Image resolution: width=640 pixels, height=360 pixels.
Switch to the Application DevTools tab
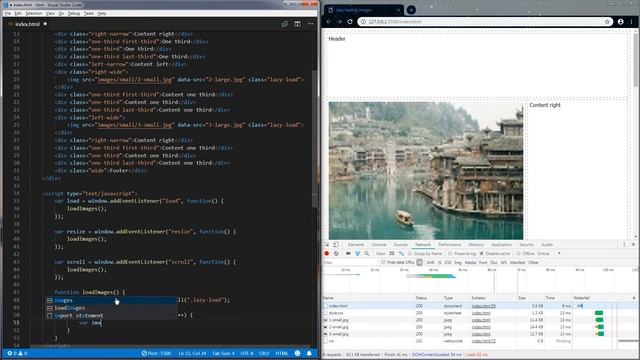pos(501,245)
